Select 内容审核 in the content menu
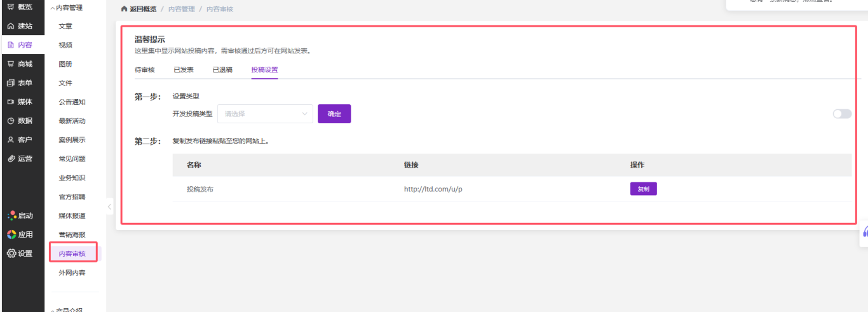 pos(72,254)
